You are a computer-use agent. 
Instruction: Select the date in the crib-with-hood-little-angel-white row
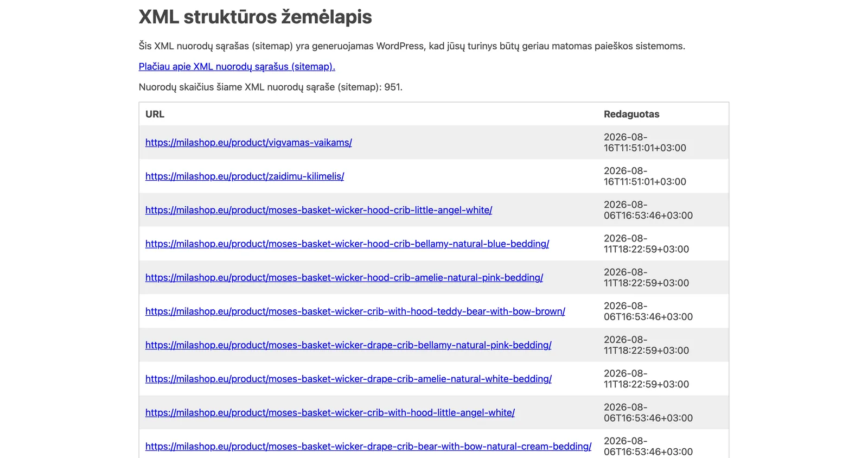point(648,412)
